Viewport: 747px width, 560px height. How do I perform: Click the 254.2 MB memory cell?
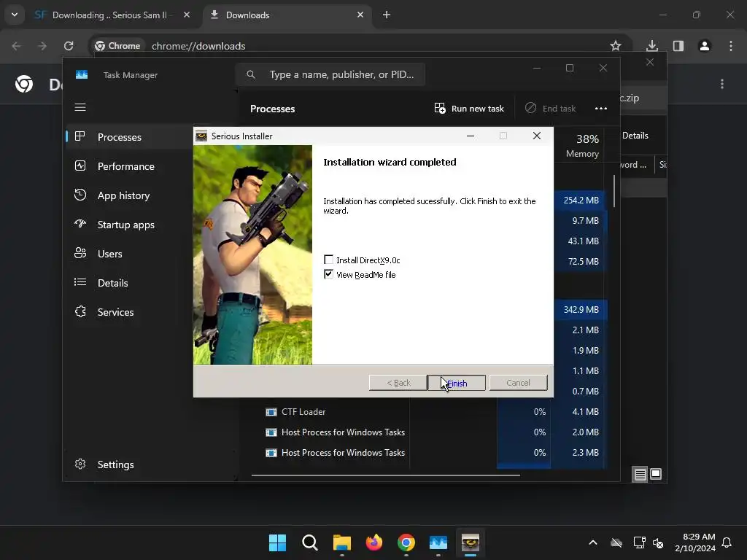[x=580, y=200]
